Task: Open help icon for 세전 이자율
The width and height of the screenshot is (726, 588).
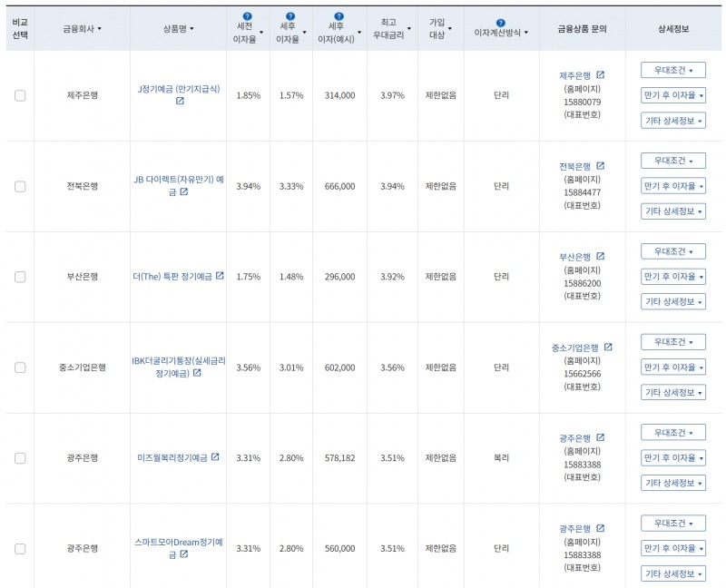Action: click(247, 16)
